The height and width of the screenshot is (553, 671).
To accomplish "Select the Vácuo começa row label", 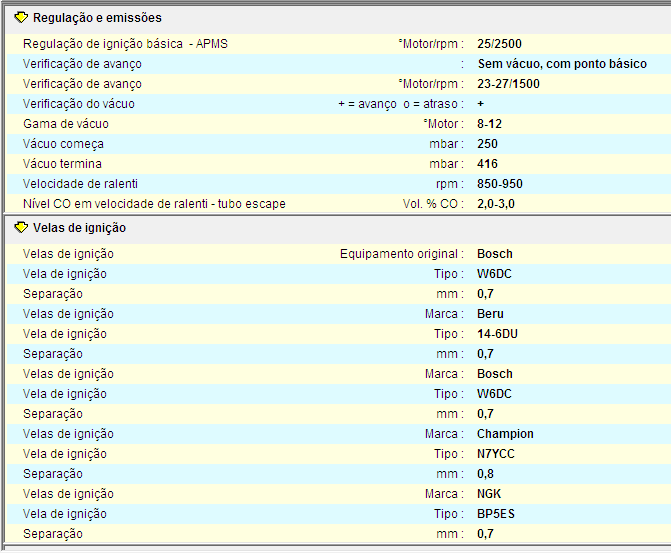I will [63, 144].
